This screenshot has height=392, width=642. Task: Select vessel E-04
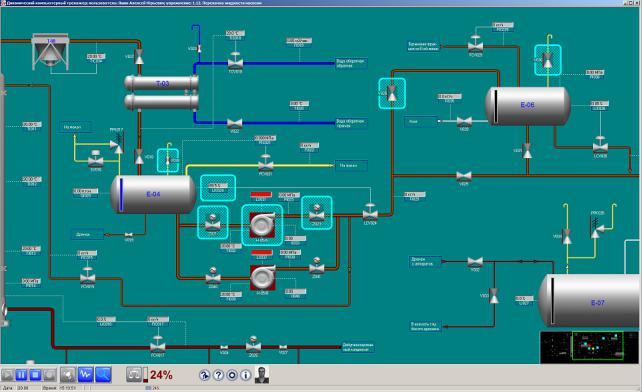tap(153, 194)
